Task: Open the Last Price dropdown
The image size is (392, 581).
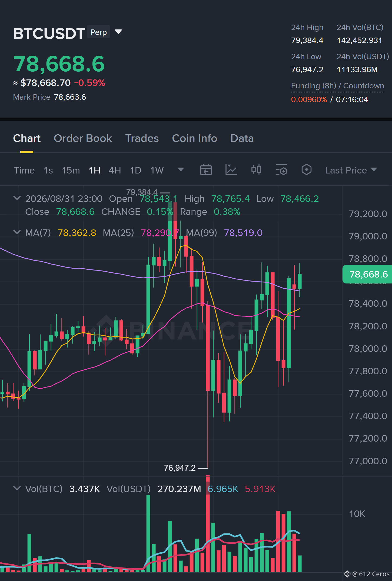Action: click(351, 170)
